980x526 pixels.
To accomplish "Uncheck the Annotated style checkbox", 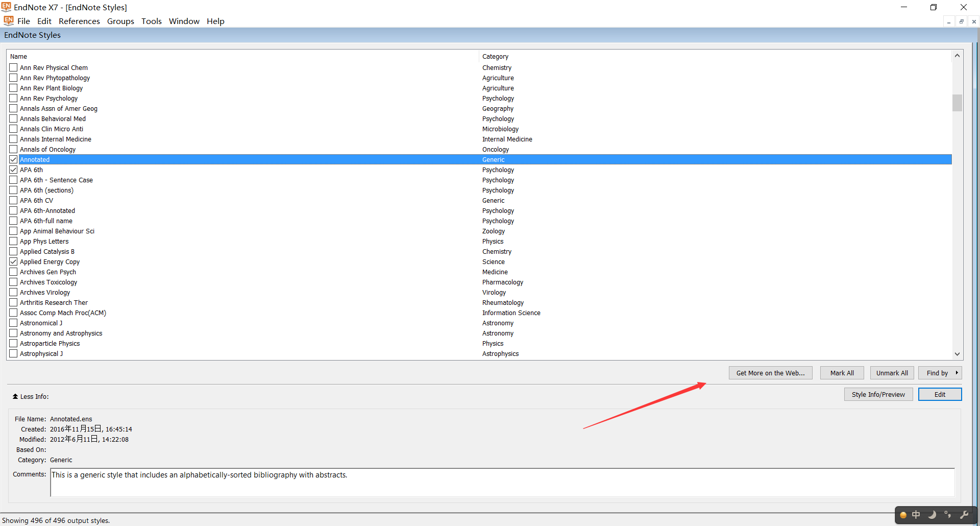I will [x=13, y=159].
